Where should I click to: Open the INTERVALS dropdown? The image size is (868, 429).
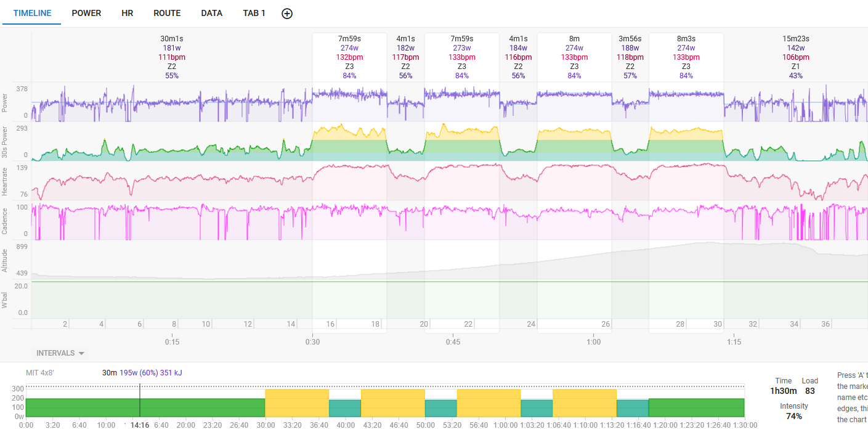click(60, 353)
